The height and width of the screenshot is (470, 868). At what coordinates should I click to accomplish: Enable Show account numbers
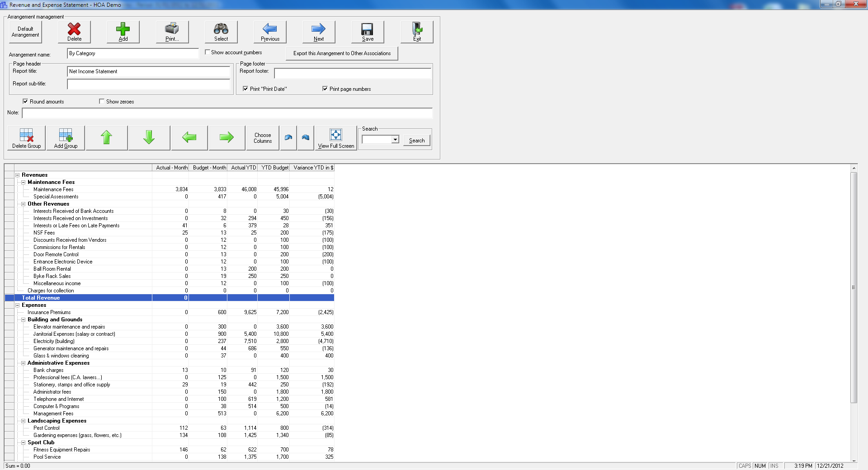click(208, 52)
